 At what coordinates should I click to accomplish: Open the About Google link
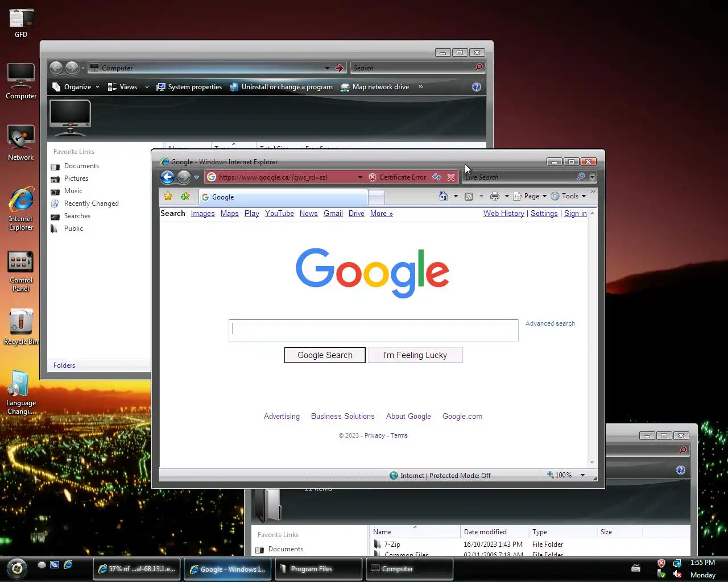(x=408, y=416)
